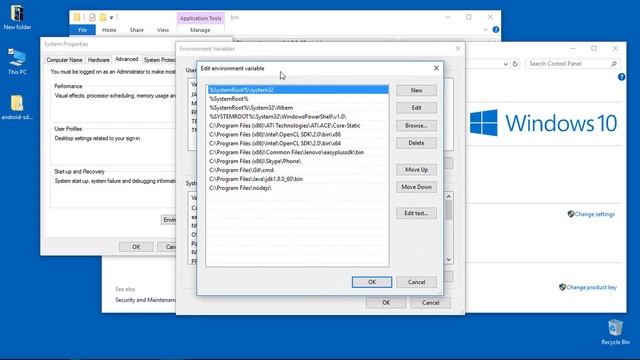Expand Explorer ribbon chevron

485,30
